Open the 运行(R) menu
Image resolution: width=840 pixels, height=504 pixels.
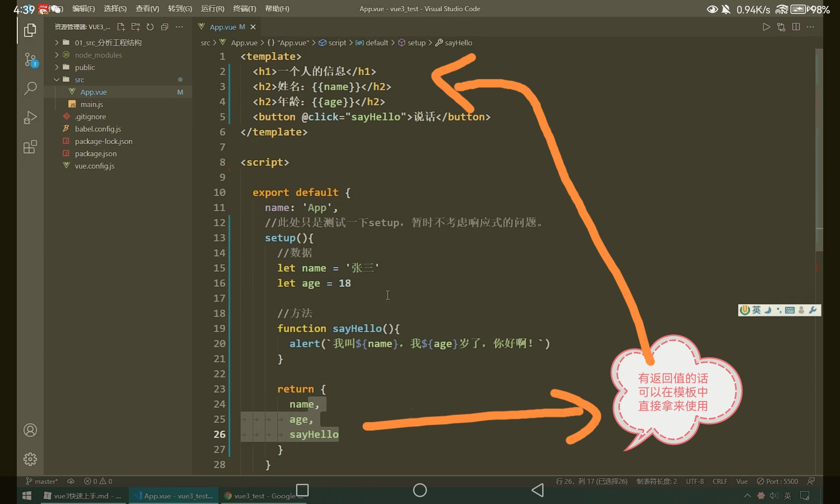point(213,8)
